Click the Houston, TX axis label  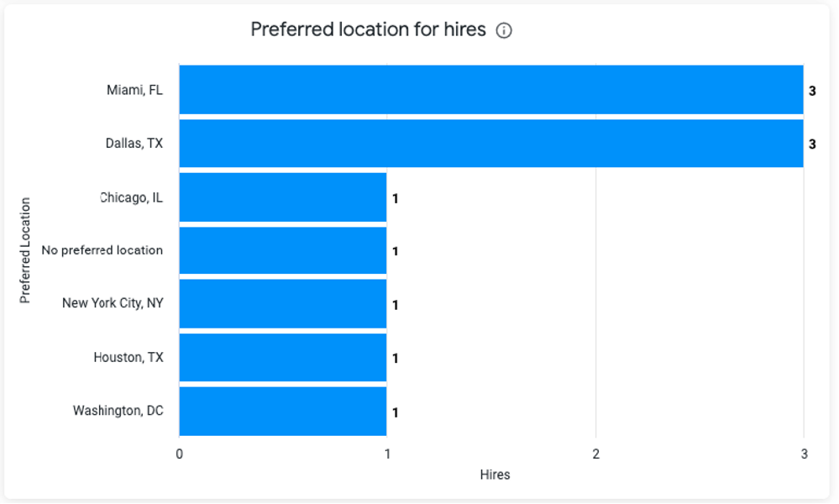pos(128,357)
